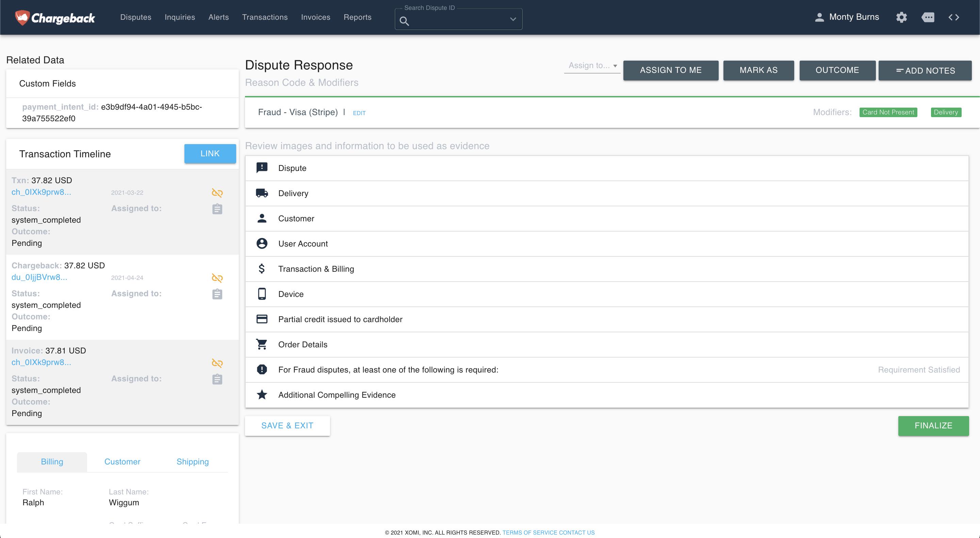Click into the Search Dispute ID field
This screenshot has height=538, width=980.
[x=458, y=19]
